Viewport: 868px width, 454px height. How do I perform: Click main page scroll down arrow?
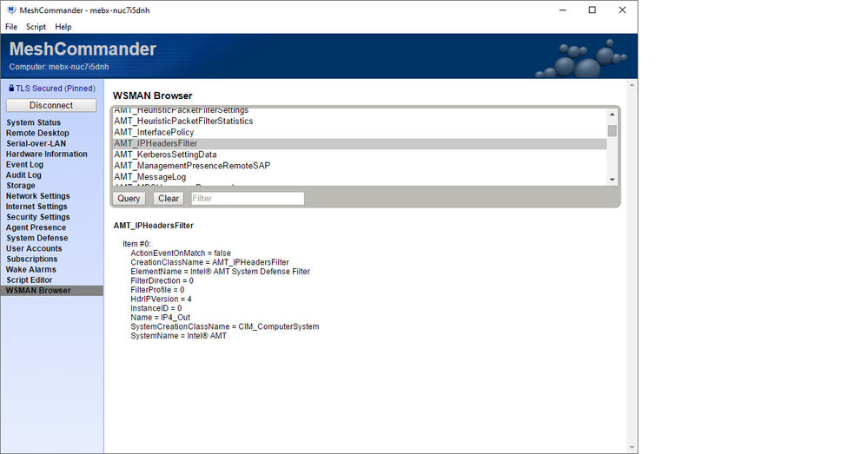[632, 447]
